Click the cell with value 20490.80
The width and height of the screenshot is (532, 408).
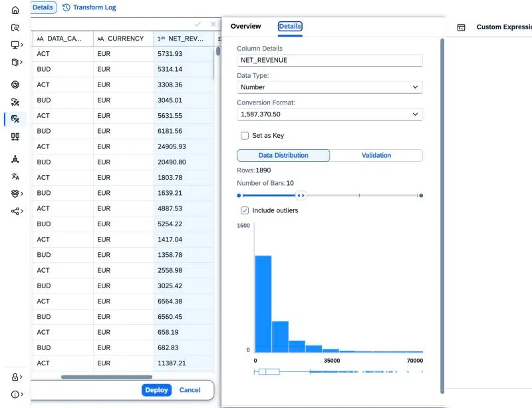184,162
